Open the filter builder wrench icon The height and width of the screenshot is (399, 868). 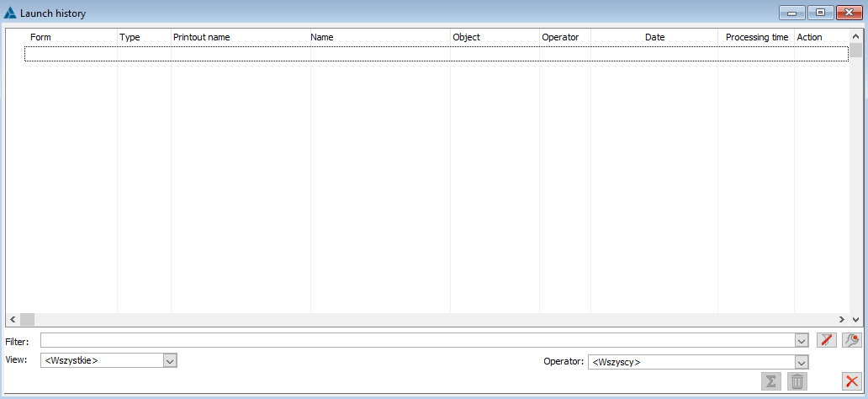(x=852, y=340)
